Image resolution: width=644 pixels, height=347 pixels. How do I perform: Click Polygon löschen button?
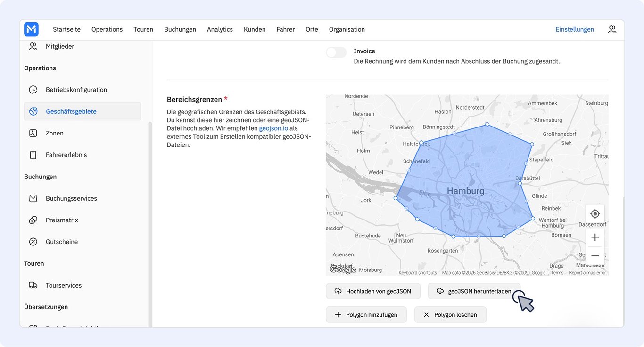450,315
